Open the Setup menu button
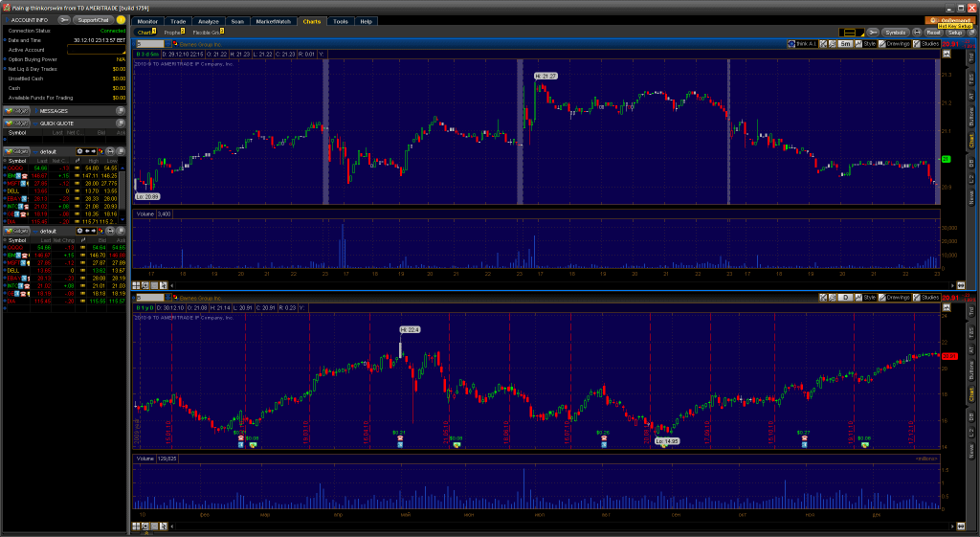 coord(956,33)
